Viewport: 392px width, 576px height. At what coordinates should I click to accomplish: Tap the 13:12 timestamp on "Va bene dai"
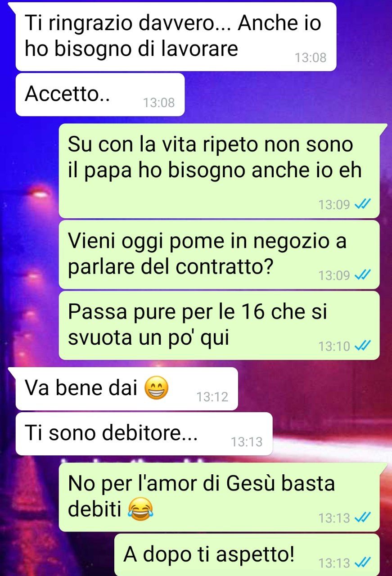point(212,397)
